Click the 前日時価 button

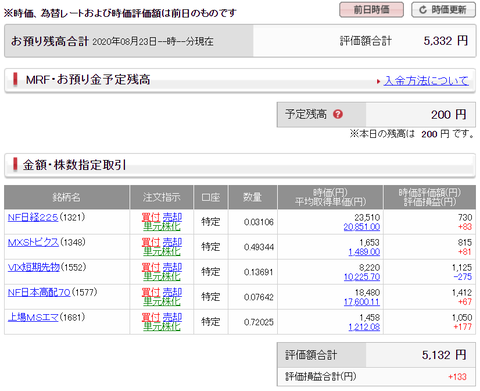pyautogui.click(x=371, y=10)
